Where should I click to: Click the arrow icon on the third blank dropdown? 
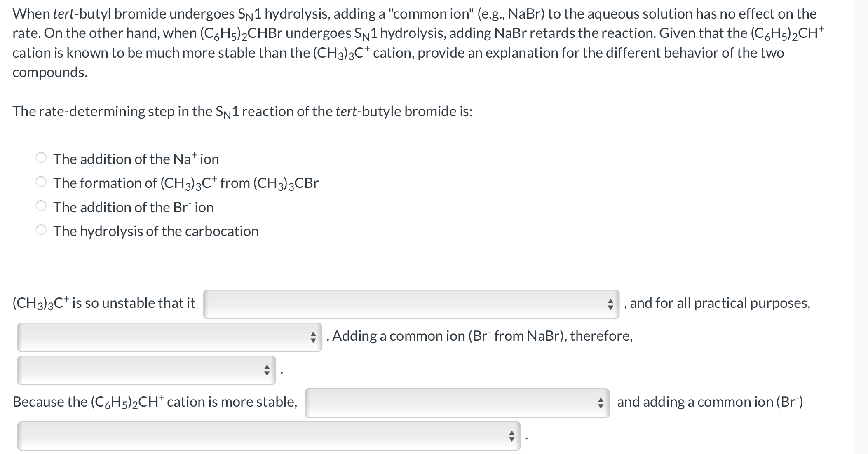click(267, 371)
